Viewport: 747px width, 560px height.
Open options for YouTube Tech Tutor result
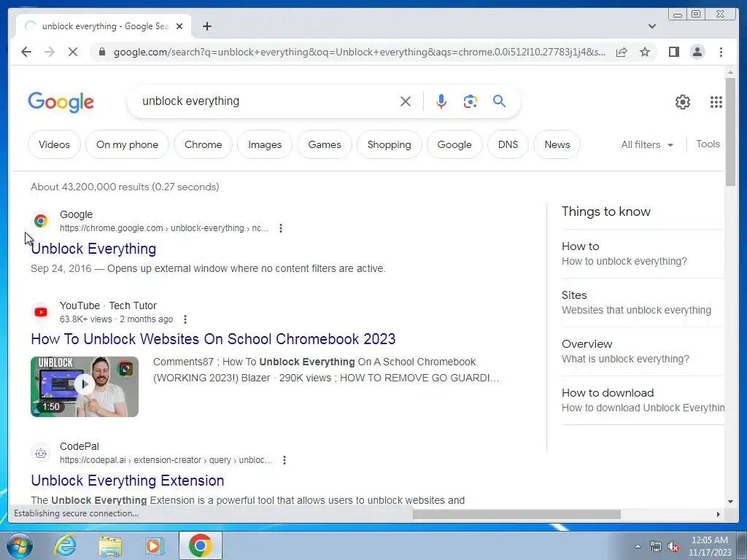coord(185,319)
